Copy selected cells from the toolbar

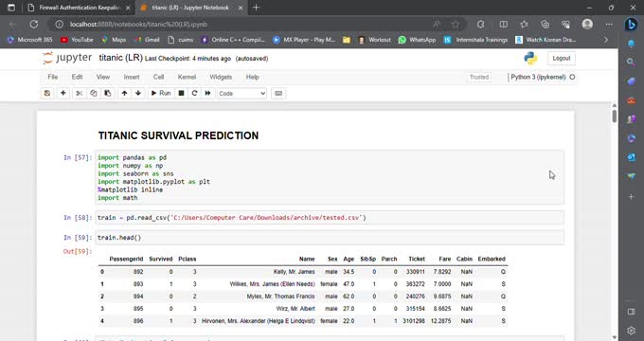click(93, 93)
